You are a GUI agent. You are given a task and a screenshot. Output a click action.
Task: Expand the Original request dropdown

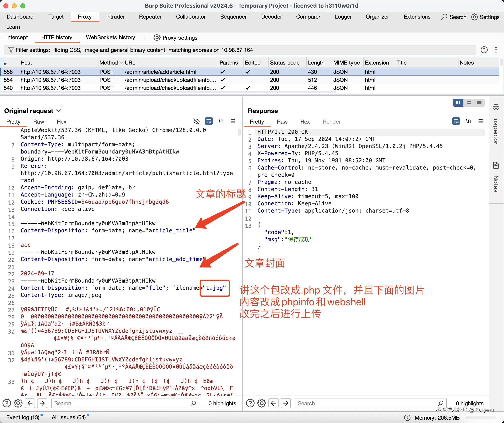[59, 111]
